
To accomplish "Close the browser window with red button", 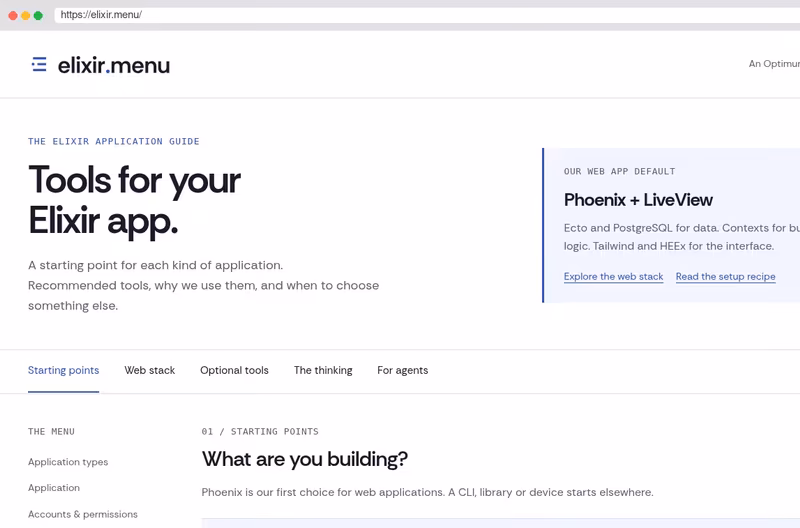I will pyautogui.click(x=13, y=15).
